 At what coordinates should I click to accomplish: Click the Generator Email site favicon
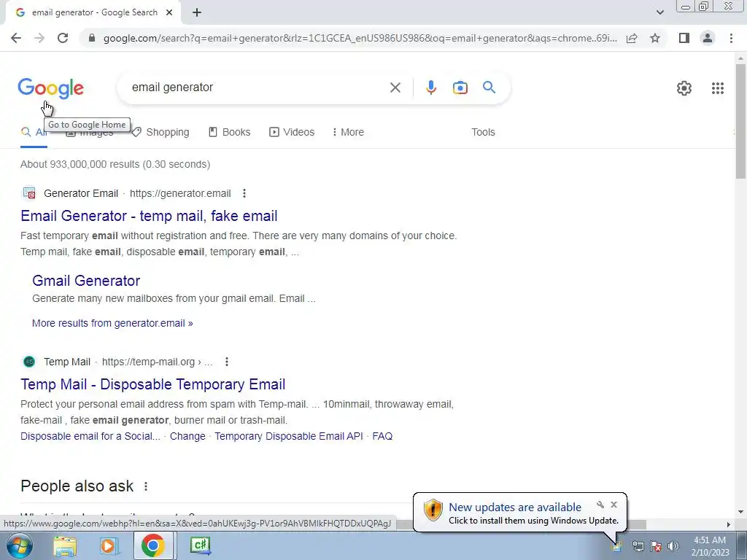29,193
